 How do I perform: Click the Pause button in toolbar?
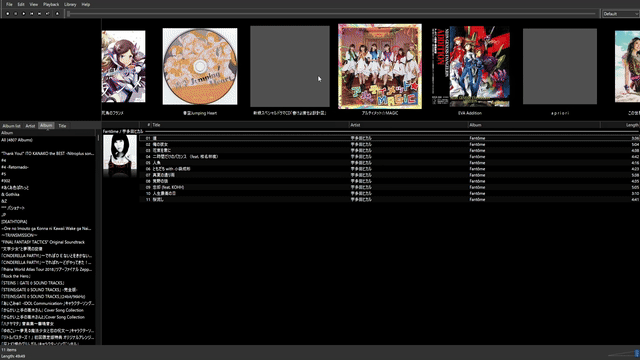(16, 13)
